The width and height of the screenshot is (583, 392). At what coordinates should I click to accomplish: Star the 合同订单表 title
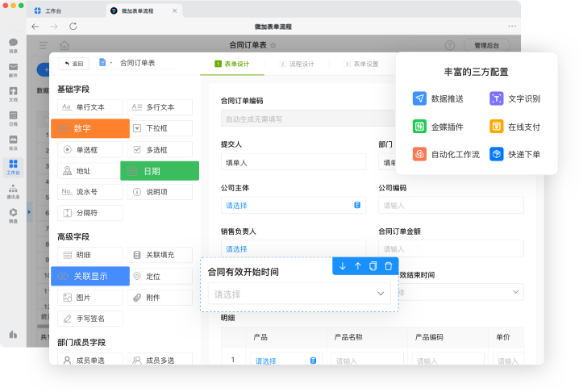[x=273, y=45]
